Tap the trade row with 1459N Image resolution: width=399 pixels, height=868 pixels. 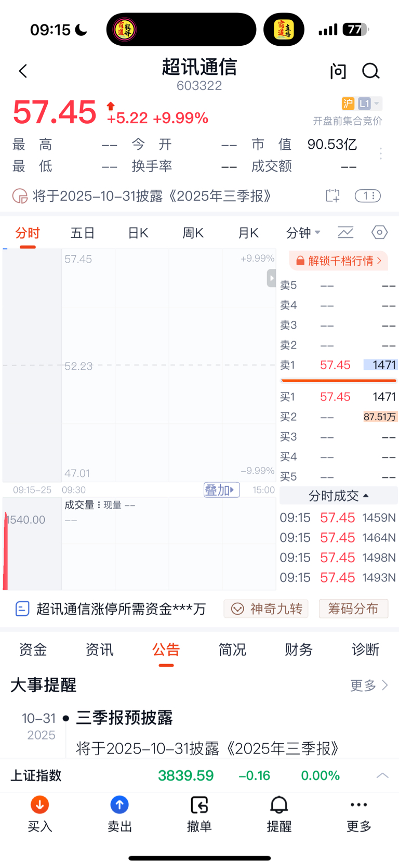[338, 518]
